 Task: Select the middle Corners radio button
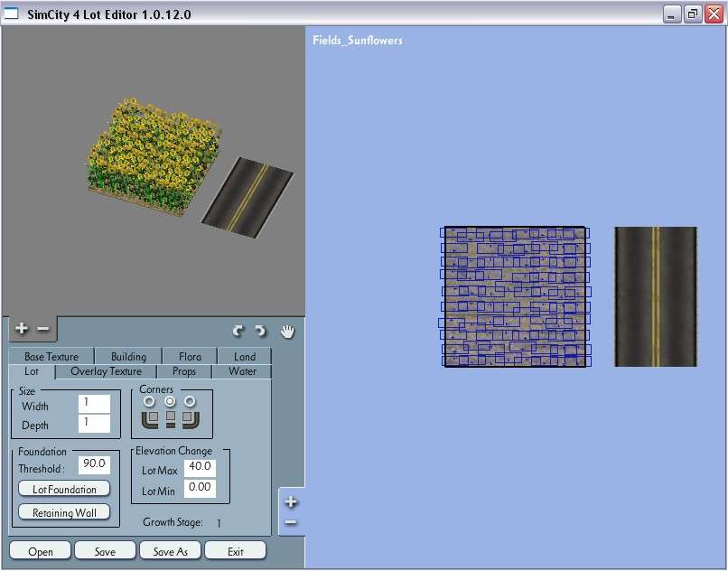pyautogui.click(x=170, y=401)
